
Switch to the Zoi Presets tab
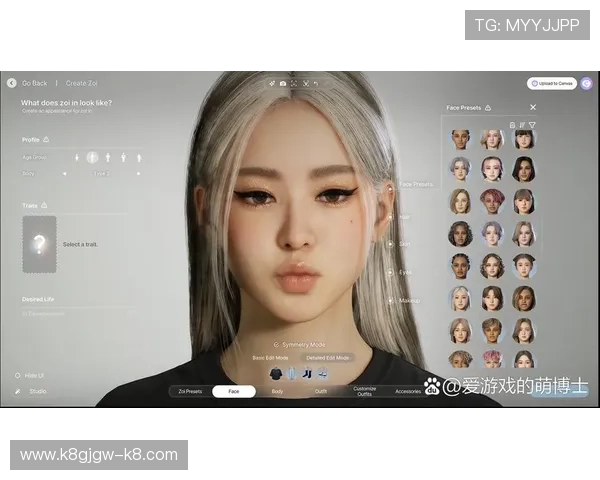pyautogui.click(x=189, y=392)
